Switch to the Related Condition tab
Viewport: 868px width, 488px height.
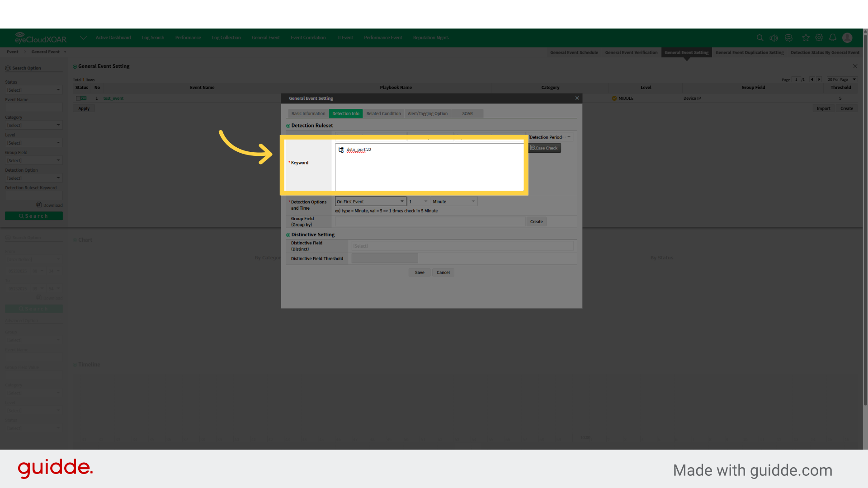[383, 113]
